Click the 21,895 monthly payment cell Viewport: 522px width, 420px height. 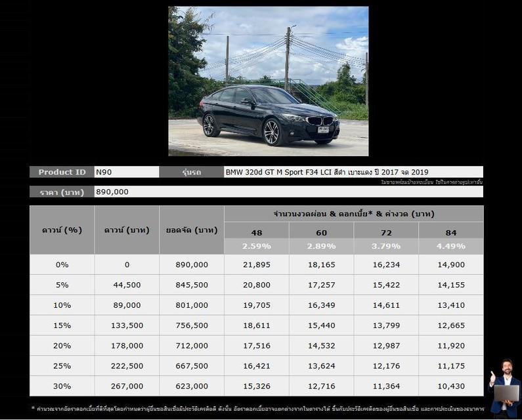click(x=256, y=264)
